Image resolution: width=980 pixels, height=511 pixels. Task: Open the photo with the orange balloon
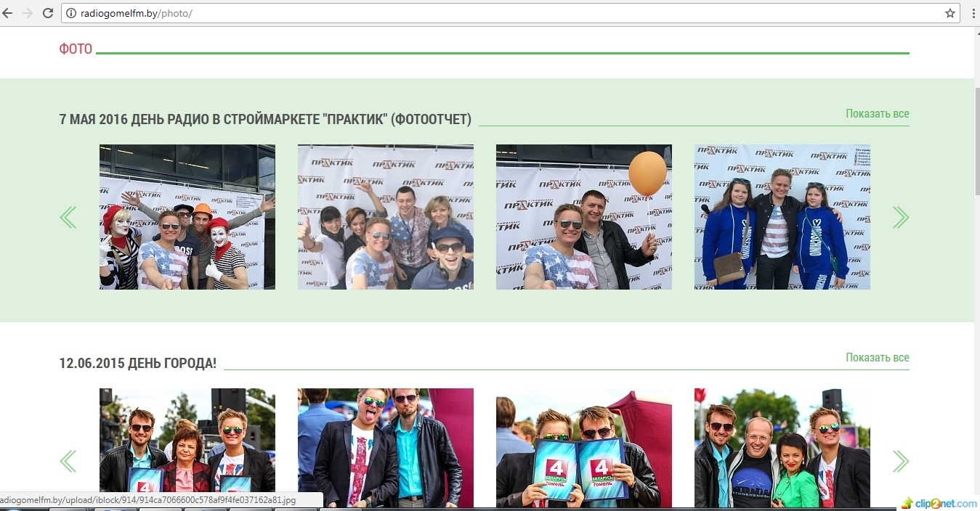pyautogui.click(x=583, y=217)
